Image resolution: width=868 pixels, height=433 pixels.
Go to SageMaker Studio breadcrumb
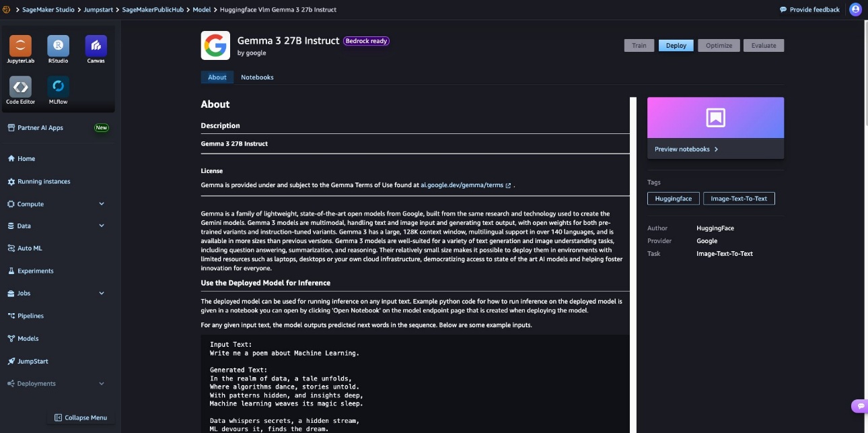pyautogui.click(x=48, y=10)
